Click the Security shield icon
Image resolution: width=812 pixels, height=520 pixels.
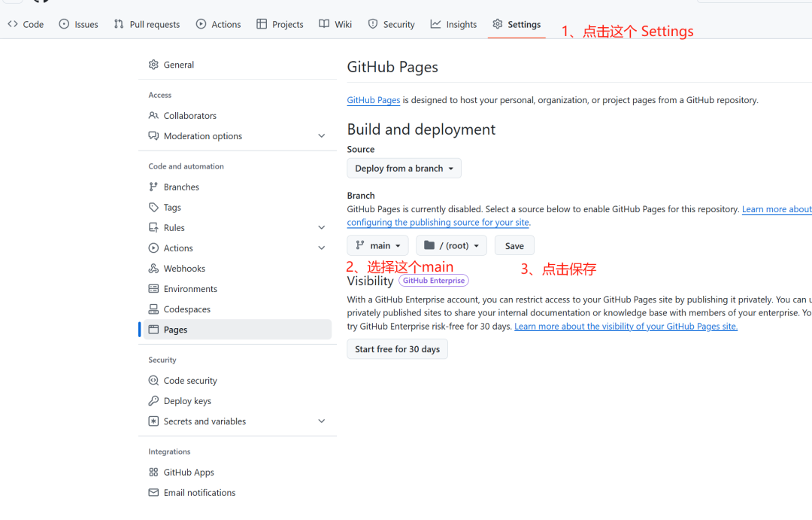(x=373, y=24)
